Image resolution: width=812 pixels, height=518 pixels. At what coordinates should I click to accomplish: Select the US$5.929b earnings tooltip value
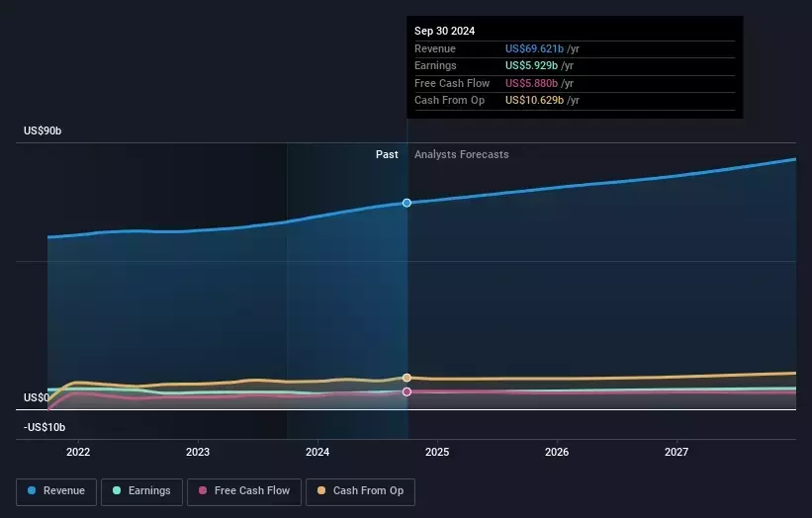point(534,65)
